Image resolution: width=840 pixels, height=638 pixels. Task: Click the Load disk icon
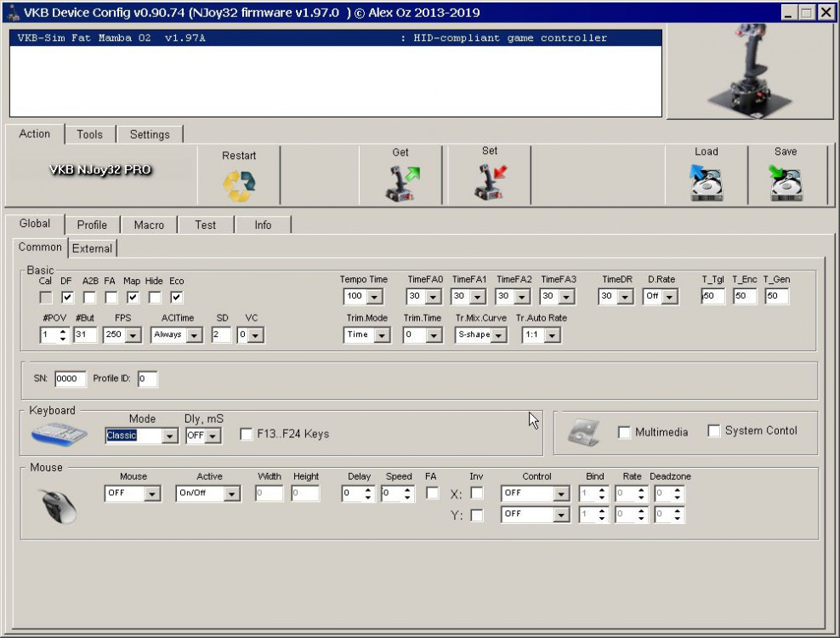tap(706, 183)
